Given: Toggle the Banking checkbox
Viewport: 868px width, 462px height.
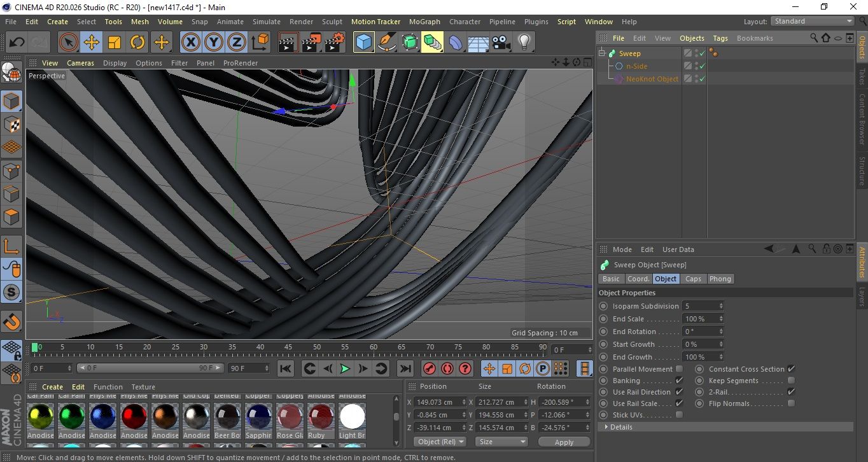Looking at the screenshot, I should pyautogui.click(x=679, y=381).
